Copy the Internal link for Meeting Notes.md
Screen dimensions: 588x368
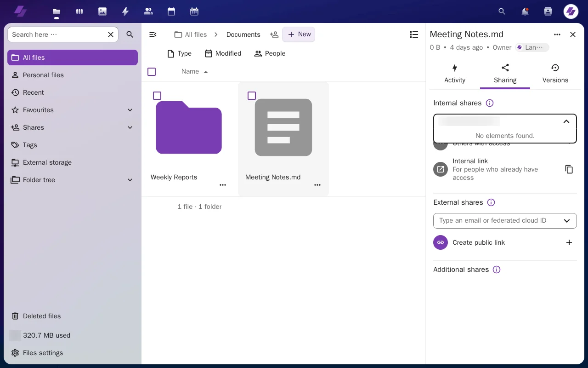pyautogui.click(x=569, y=169)
